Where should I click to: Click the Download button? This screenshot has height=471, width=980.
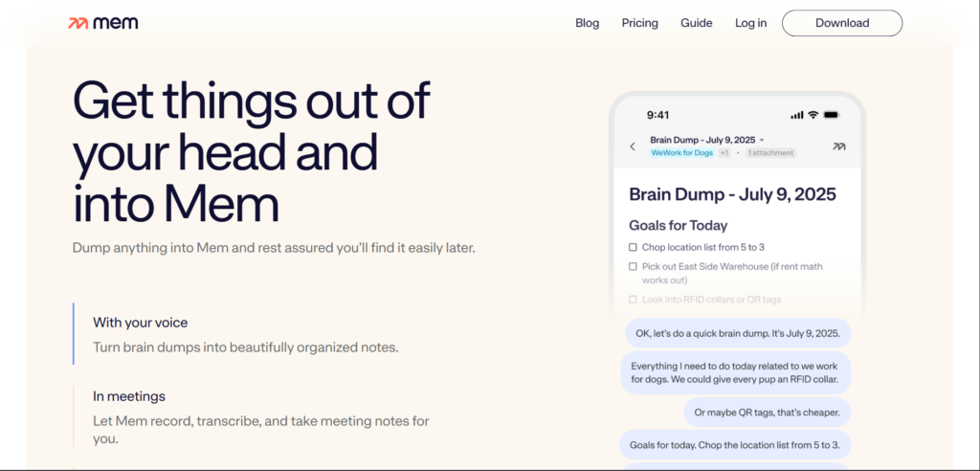pos(841,23)
